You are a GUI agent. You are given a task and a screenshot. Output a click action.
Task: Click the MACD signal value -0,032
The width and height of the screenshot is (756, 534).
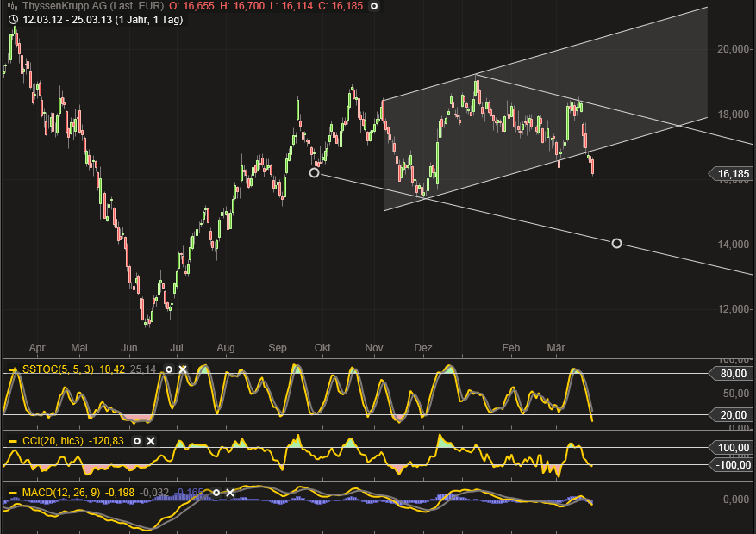tap(154, 493)
